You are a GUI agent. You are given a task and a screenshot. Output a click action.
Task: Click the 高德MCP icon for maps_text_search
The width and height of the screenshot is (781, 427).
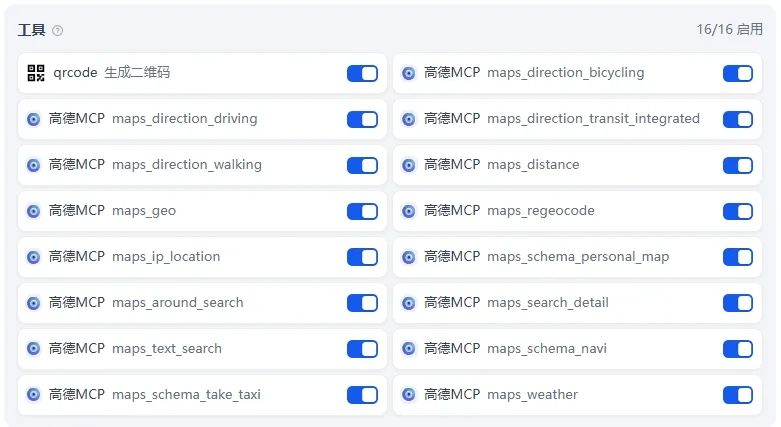[33, 349]
